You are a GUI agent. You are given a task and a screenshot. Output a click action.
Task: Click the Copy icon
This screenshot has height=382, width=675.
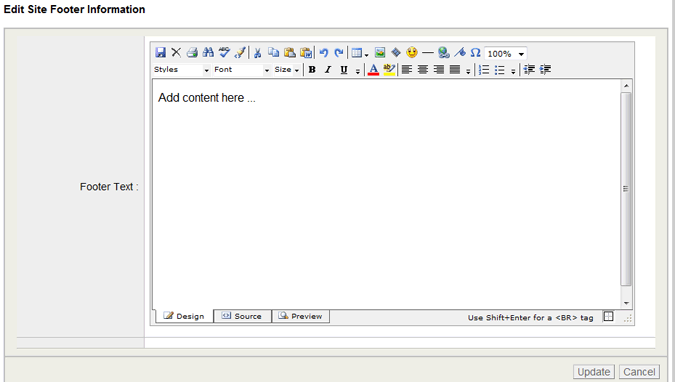[x=273, y=53]
